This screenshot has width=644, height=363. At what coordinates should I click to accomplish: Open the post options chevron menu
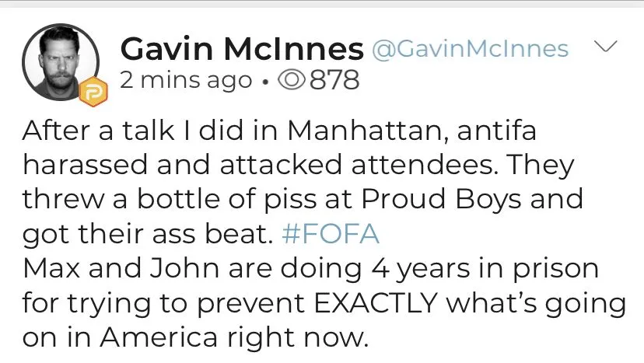(604, 47)
